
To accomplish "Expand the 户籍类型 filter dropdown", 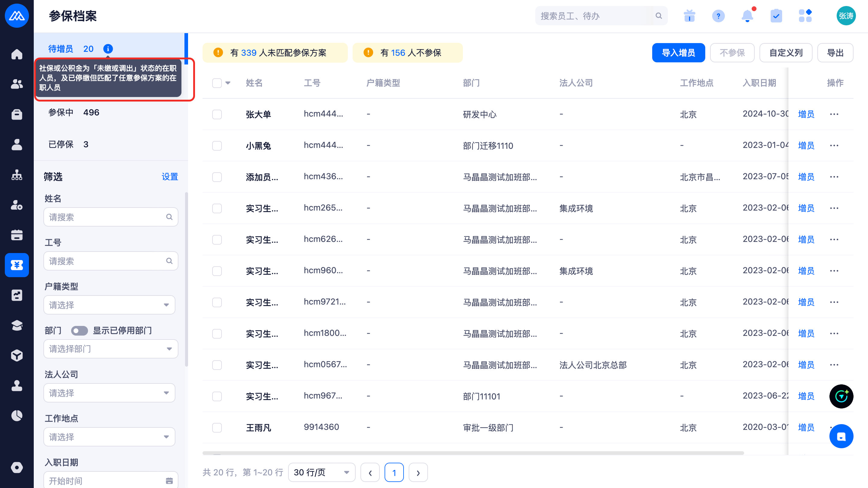I will click(109, 305).
